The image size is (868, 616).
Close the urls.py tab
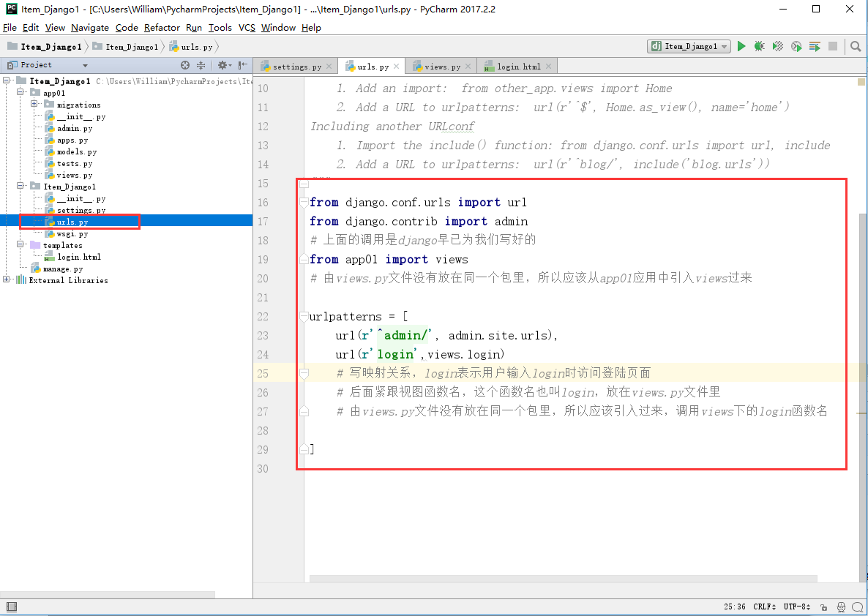397,67
